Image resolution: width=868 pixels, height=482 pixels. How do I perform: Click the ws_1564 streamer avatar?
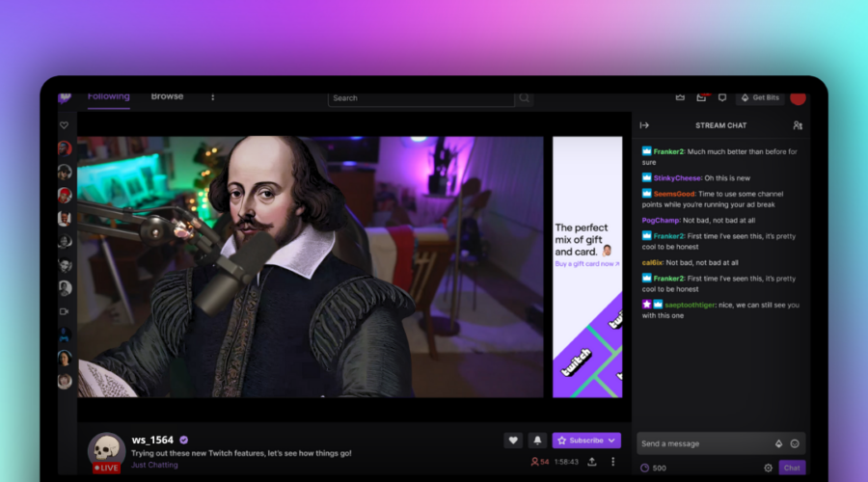(x=106, y=450)
